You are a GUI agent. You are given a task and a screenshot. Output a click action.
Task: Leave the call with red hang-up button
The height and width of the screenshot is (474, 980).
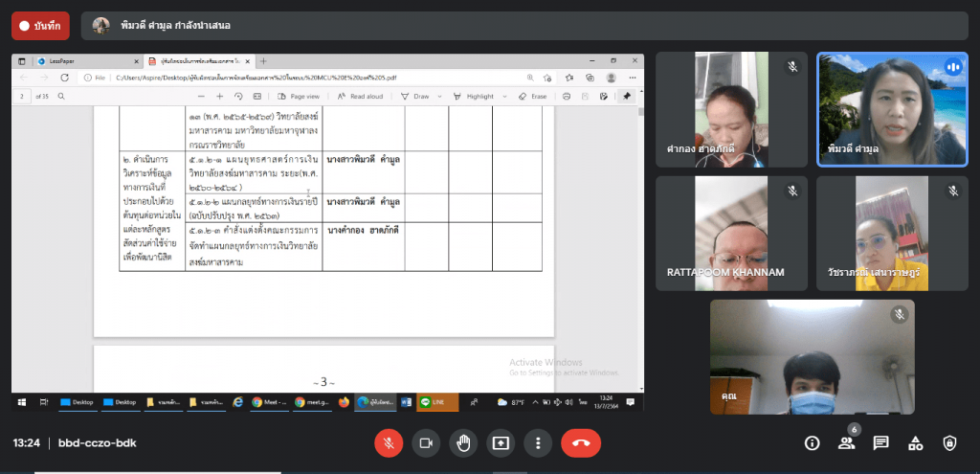point(580,442)
